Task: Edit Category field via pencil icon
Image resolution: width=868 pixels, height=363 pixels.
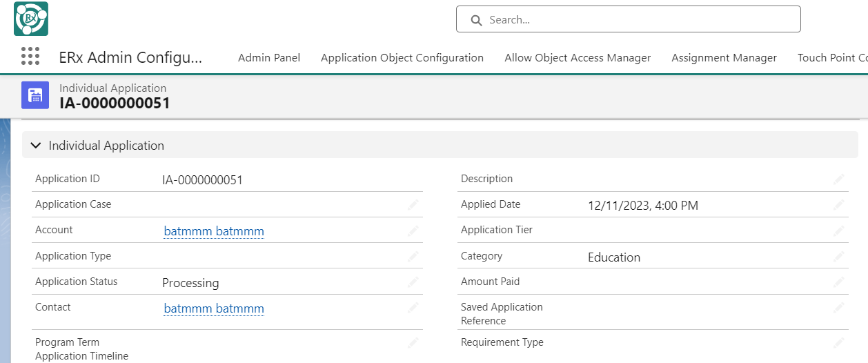Action: (x=838, y=256)
